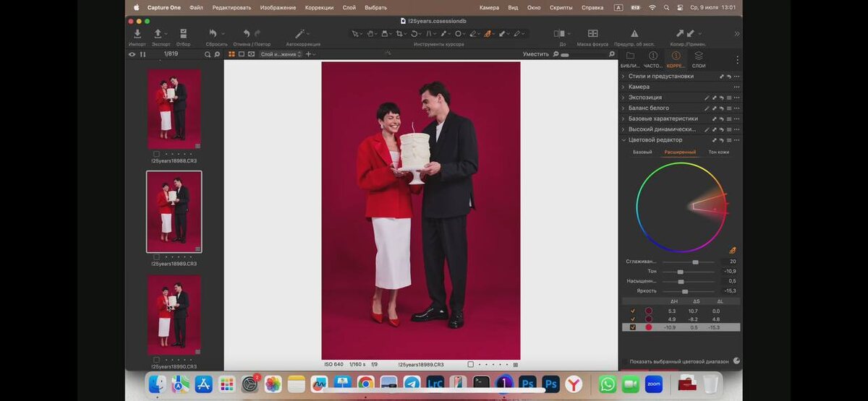Image resolution: width=868 pixels, height=401 pixels.
Task: Open the toolbar overflow chevron at far right
Action: [x=737, y=34]
